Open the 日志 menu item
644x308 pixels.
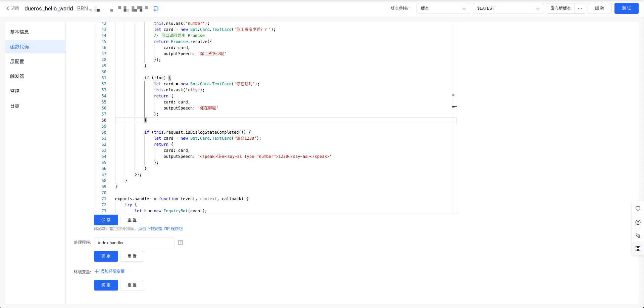pos(35,106)
